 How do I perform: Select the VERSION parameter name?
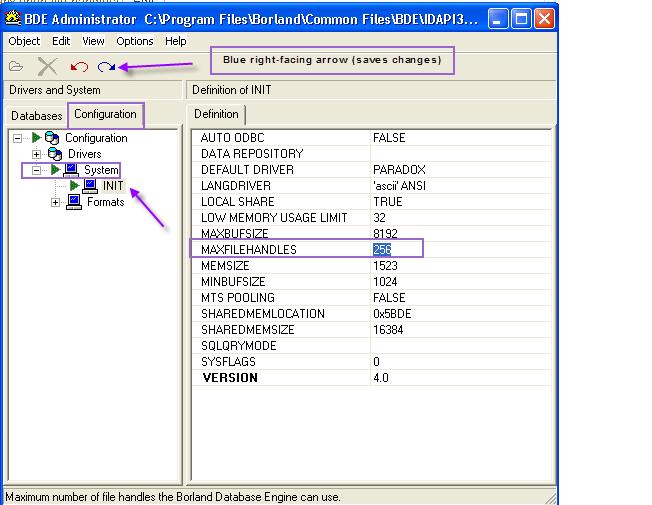coord(230,378)
